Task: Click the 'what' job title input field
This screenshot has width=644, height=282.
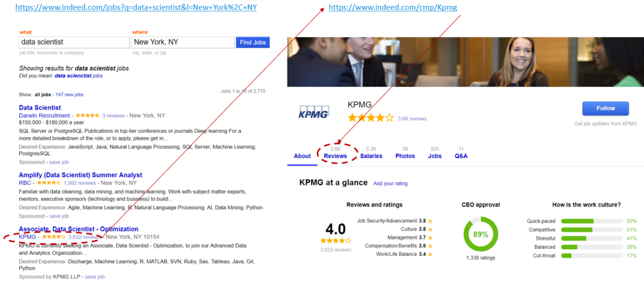Action: pos(74,42)
